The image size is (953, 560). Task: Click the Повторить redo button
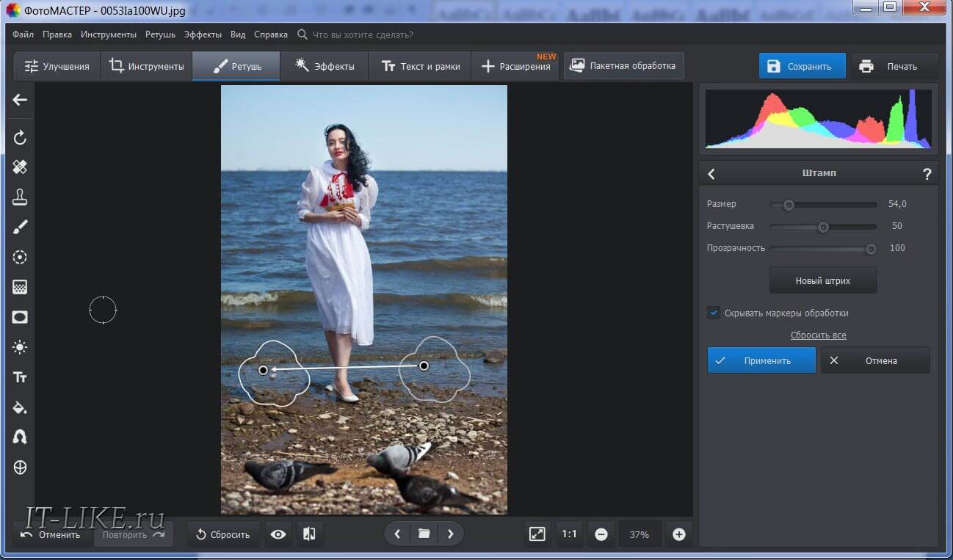(133, 534)
